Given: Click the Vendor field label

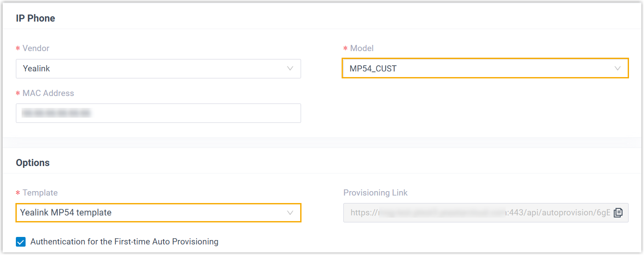Looking at the screenshot, I should [36, 48].
